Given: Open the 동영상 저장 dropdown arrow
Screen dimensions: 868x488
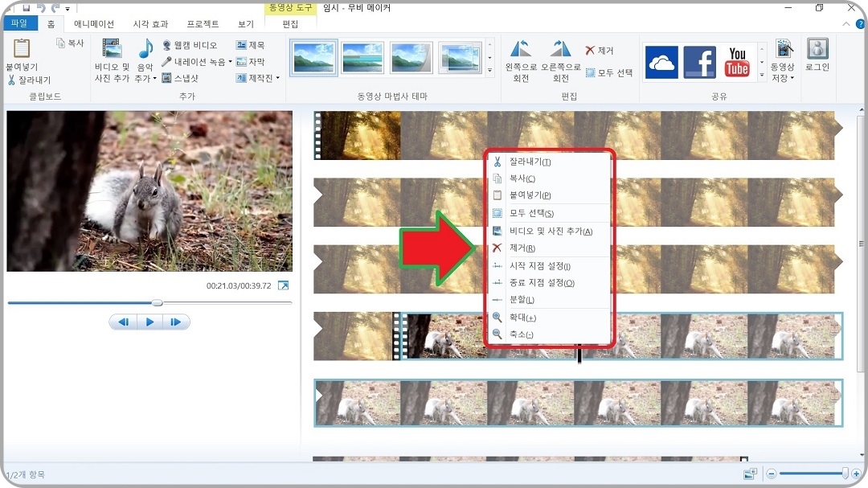Looking at the screenshot, I should click(792, 78).
